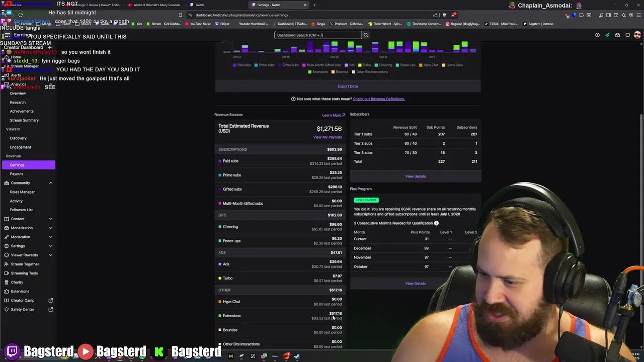Focus the Dashboard Search input field

pyautogui.click(x=318, y=35)
